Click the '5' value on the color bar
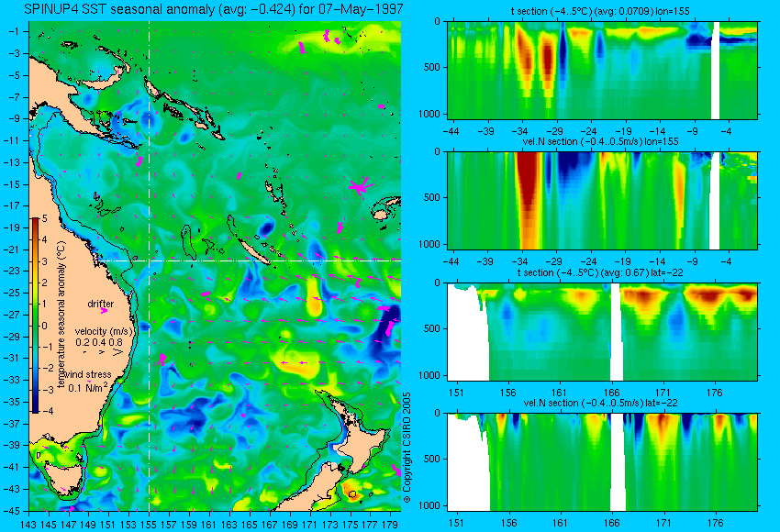Screen dimensions: 780x532 pyautogui.click(x=44, y=219)
